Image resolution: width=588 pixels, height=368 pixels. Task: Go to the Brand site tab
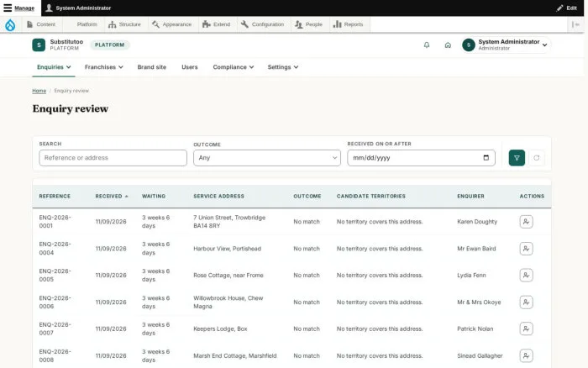pos(151,67)
